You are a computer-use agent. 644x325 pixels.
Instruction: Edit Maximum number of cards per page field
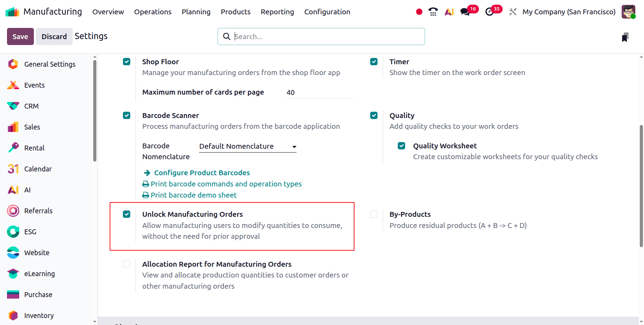pos(320,93)
